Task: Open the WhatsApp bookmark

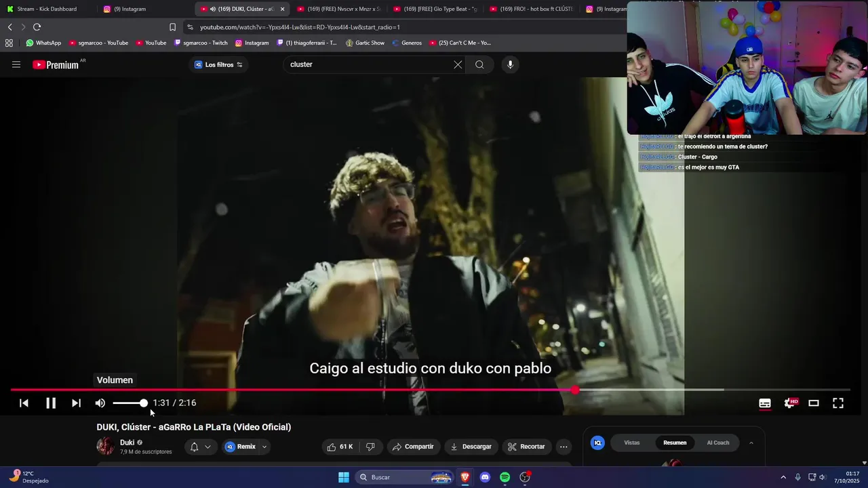Action: point(43,43)
